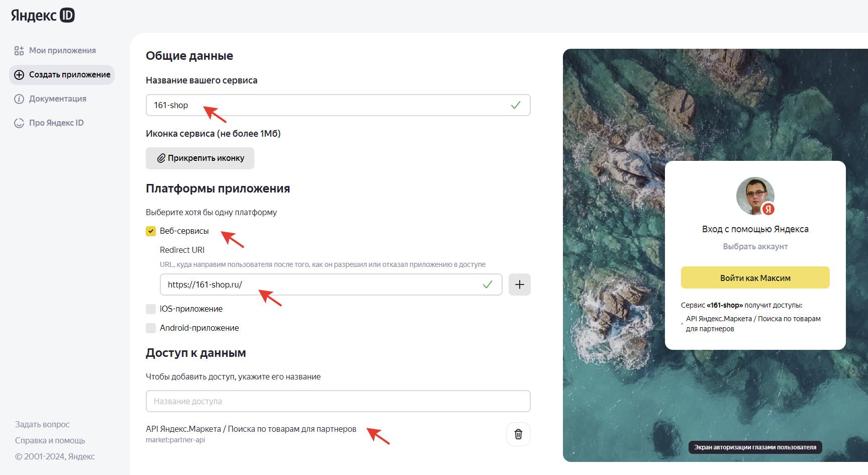Enable the iOS-приложение checkbox
868x475 pixels.
point(151,309)
